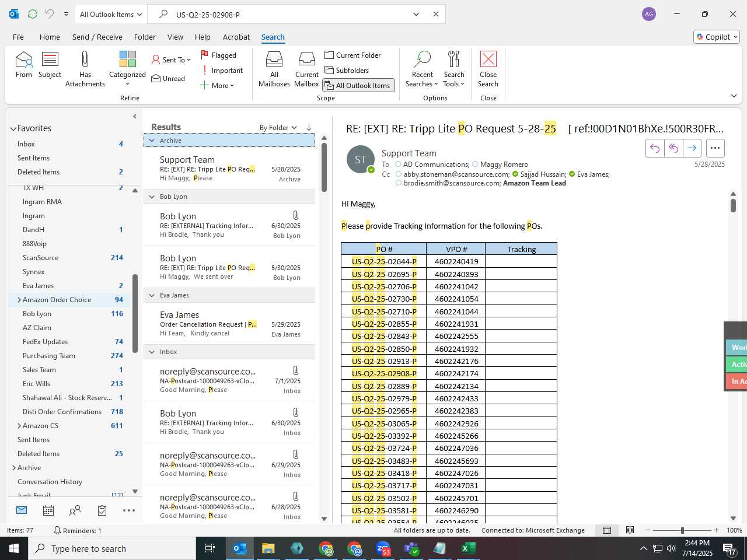The image size is (747, 560).
Task: Open the Sent To dropdown
Action: click(x=170, y=60)
